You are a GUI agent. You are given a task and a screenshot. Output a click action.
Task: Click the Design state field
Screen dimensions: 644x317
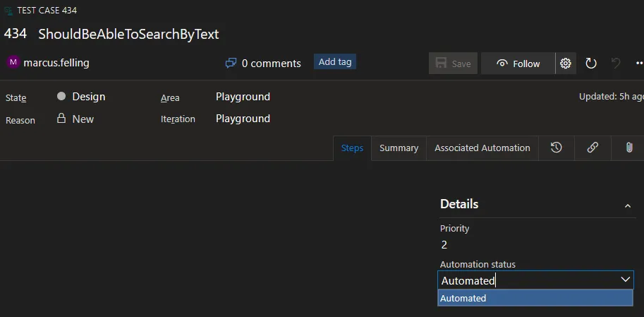click(88, 97)
